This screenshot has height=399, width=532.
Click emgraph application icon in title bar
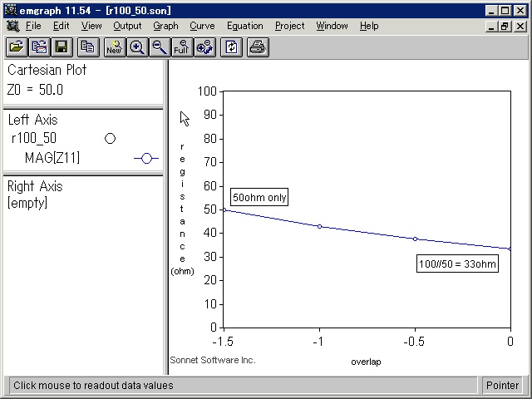tap(11, 10)
